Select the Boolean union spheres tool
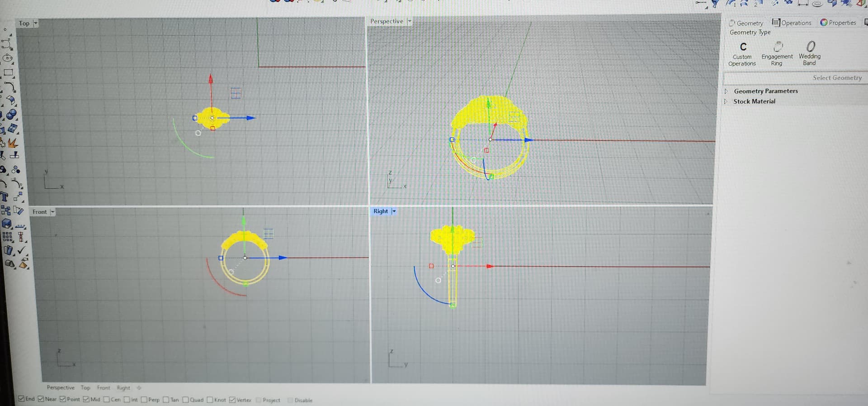The width and height of the screenshot is (868, 406). (x=12, y=115)
